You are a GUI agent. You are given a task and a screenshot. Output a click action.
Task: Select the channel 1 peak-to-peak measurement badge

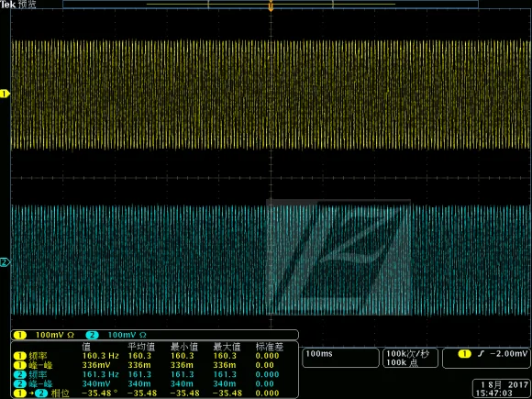[x=19, y=365]
